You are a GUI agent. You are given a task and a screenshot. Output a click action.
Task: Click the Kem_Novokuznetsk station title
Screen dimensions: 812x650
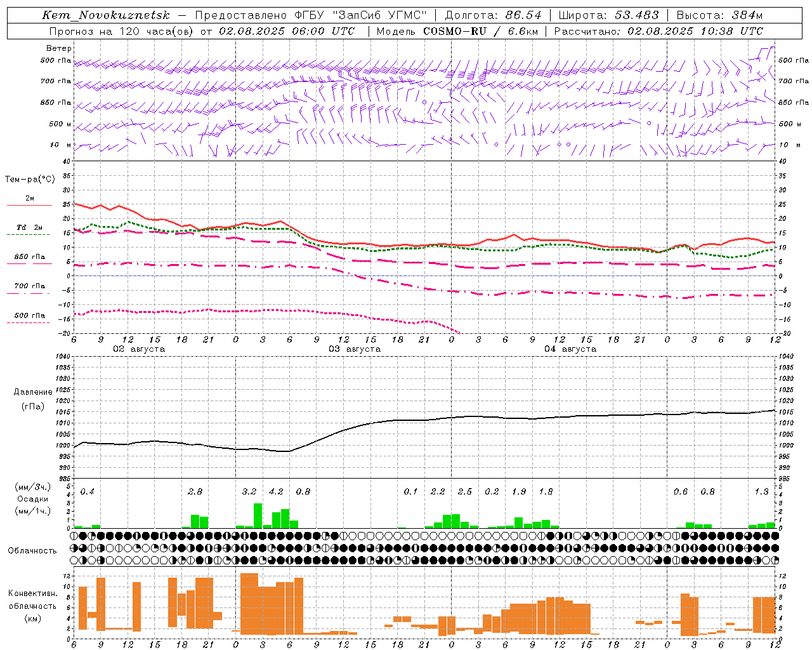click(106, 15)
